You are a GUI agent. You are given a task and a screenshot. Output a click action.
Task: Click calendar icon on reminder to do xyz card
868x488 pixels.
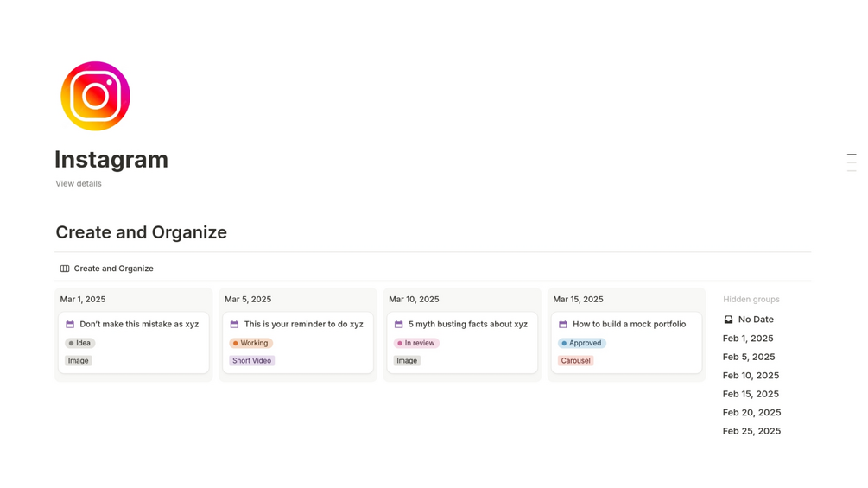pos(234,325)
